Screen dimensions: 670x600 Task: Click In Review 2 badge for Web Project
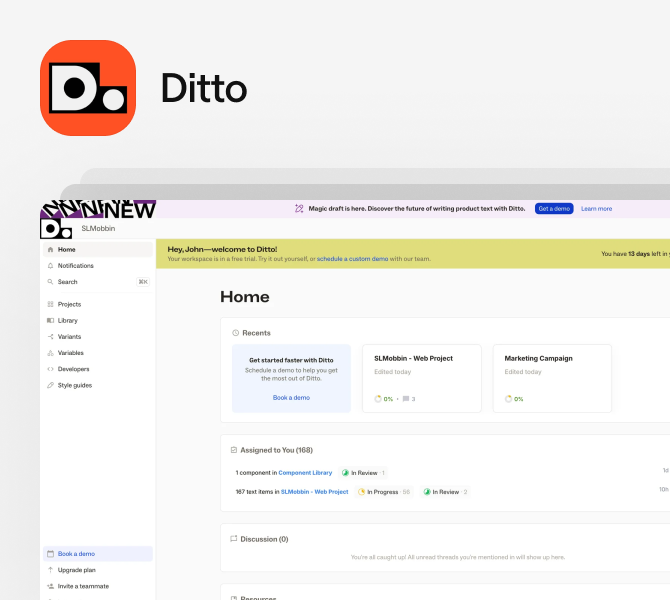(x=445, y=492)
